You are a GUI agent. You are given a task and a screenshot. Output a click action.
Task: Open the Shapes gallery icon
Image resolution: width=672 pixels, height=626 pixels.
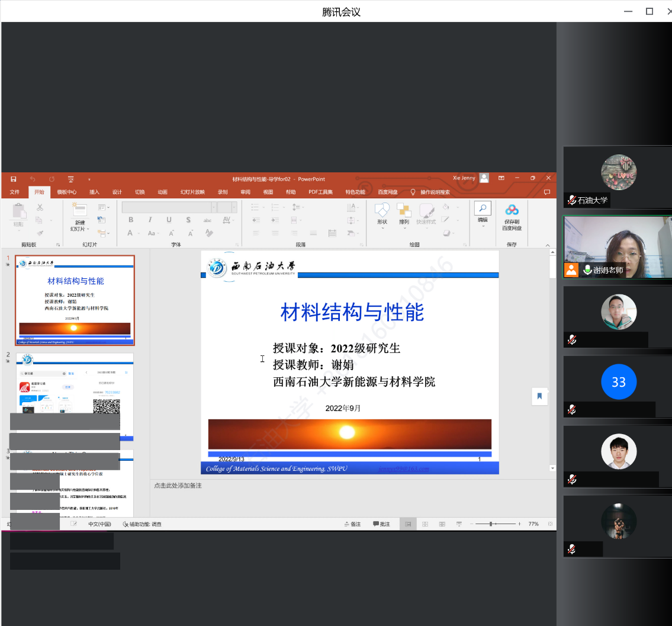382,211
